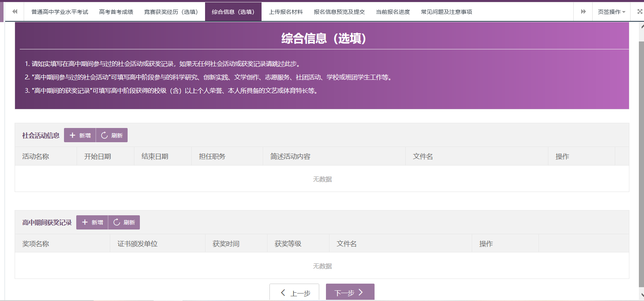Proceed to next step 下一步
This screenshot has height=301, width=644.
pos(350,293)
